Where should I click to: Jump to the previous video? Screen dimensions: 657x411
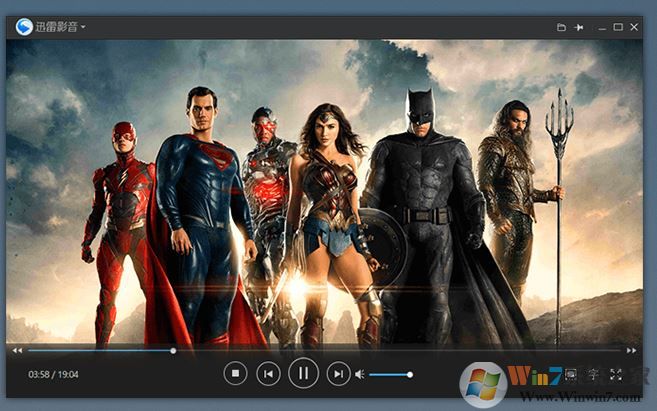click(x=268, y=374)
